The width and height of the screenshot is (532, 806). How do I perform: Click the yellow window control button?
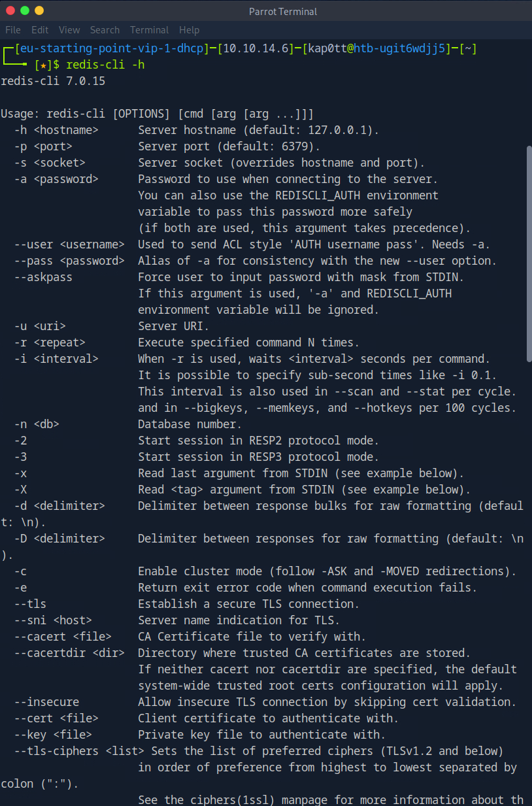click(x=39, y=11)
